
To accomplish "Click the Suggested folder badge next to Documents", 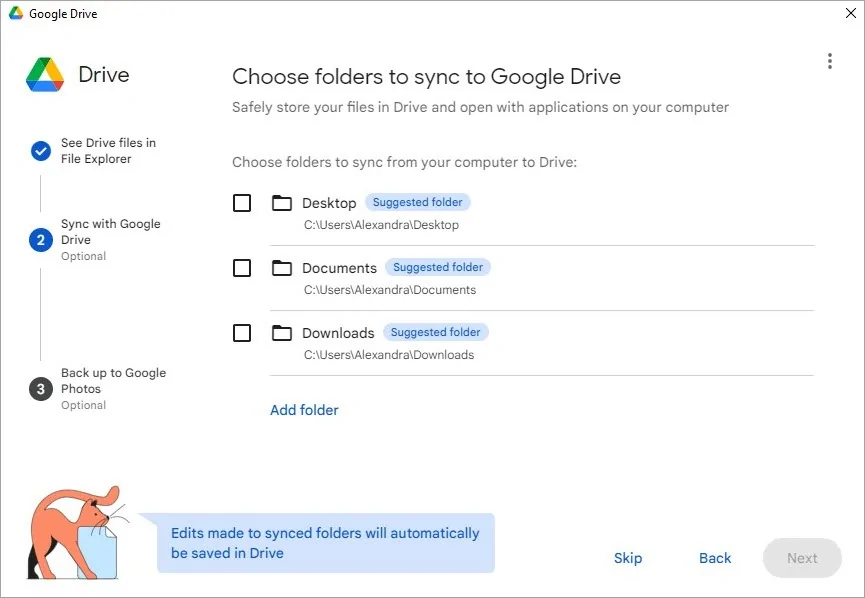I will (438, 266).
